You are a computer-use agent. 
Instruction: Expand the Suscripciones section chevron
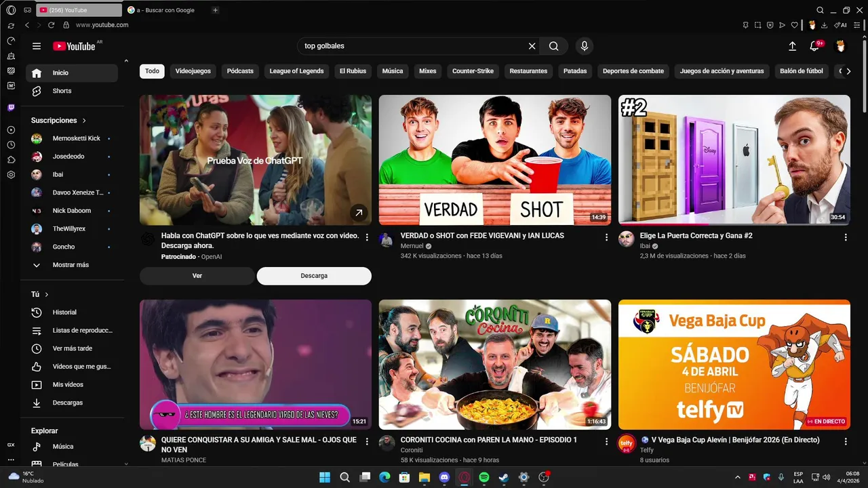[84, 121]
